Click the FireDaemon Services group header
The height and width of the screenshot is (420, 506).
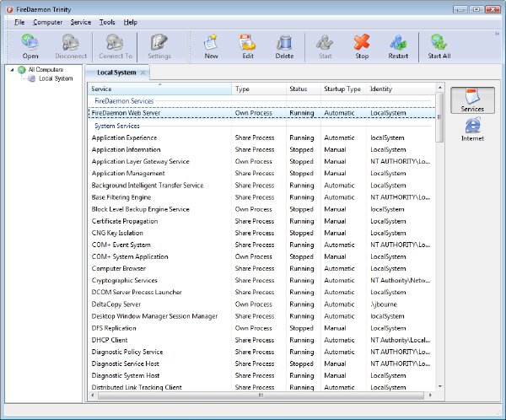pyautogui.click(x=124, y=101)
